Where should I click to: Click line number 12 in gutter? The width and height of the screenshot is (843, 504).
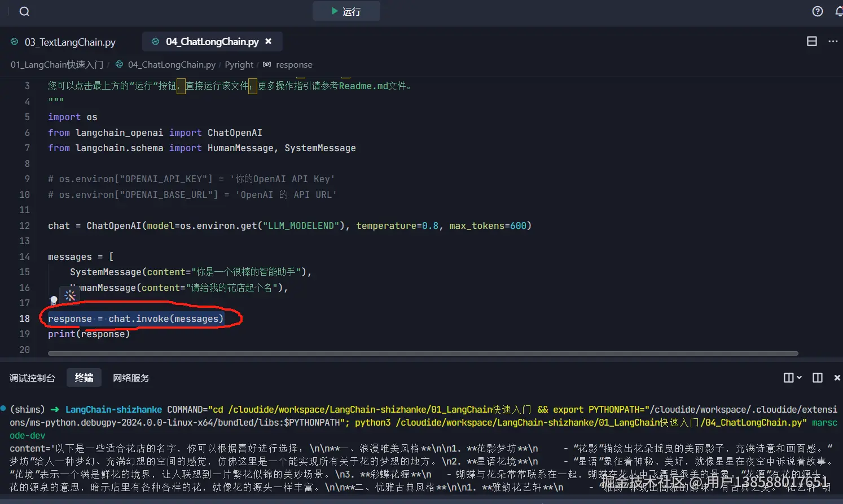[24, 226]
